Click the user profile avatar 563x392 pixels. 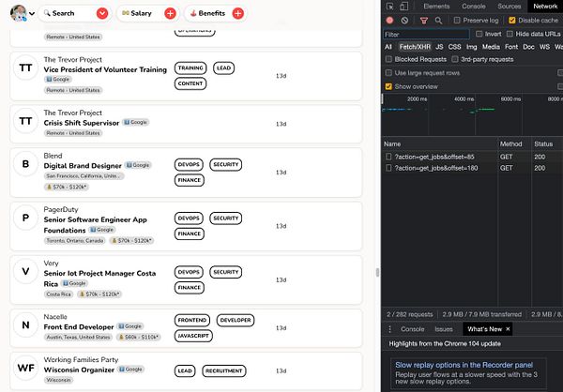pyautogui.click(x=19, y=13)
